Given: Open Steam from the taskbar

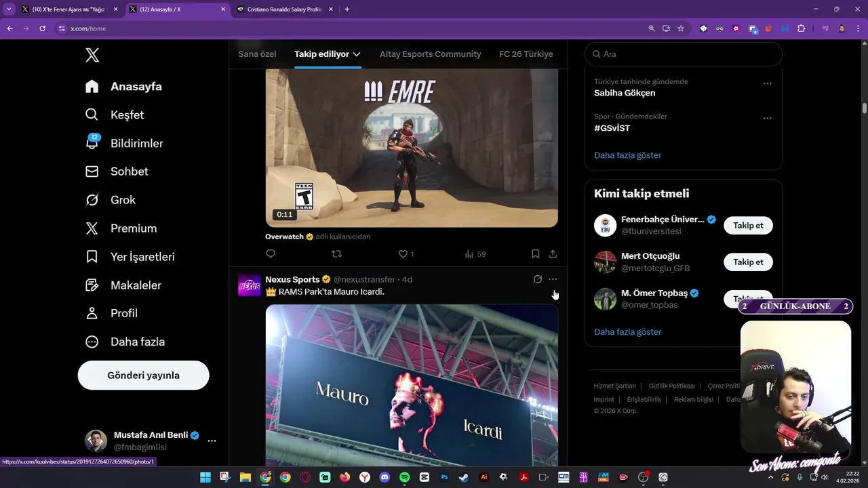Looking at the screenshot, I should tap(464, 477).
